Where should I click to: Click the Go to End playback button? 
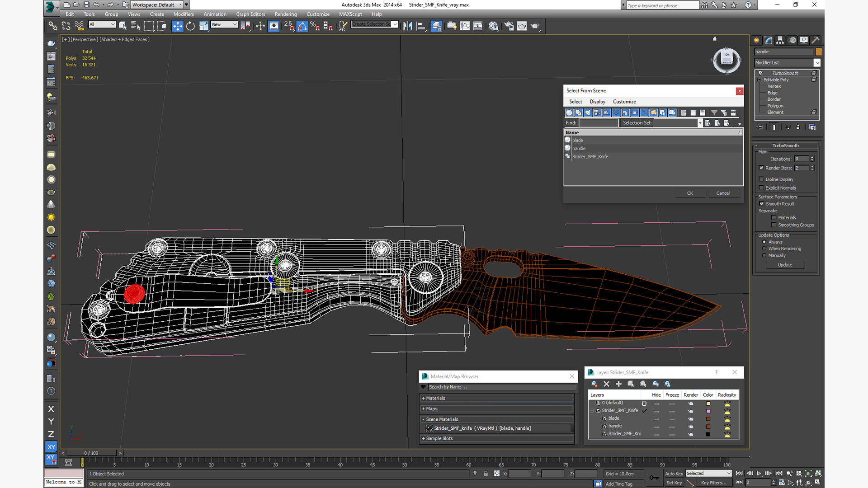pos(779,474)
